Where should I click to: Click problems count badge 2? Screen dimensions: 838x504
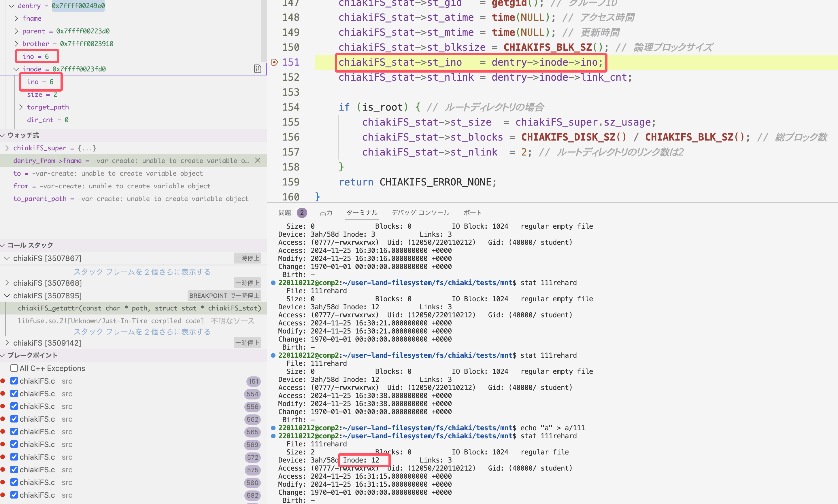[x=302, y=213]
